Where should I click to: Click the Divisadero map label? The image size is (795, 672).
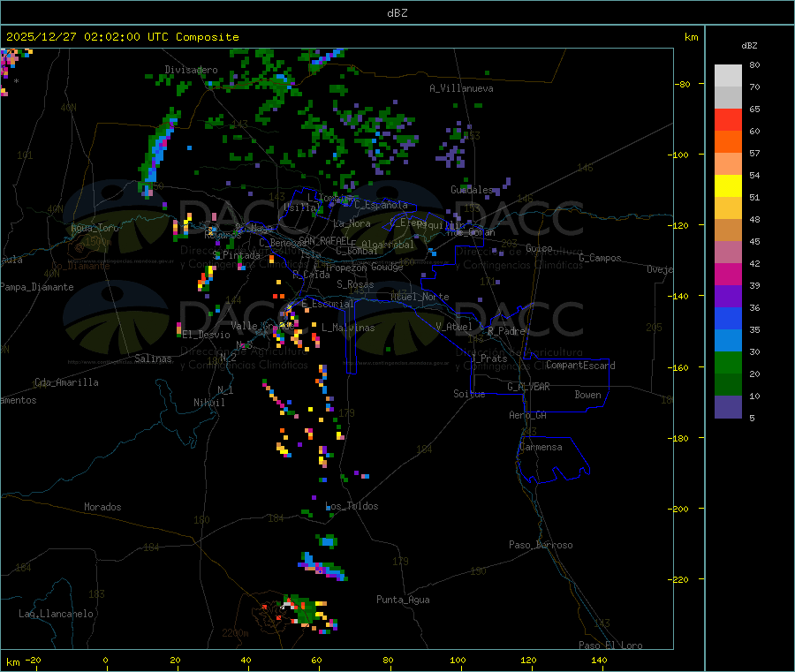pos(191,70)
